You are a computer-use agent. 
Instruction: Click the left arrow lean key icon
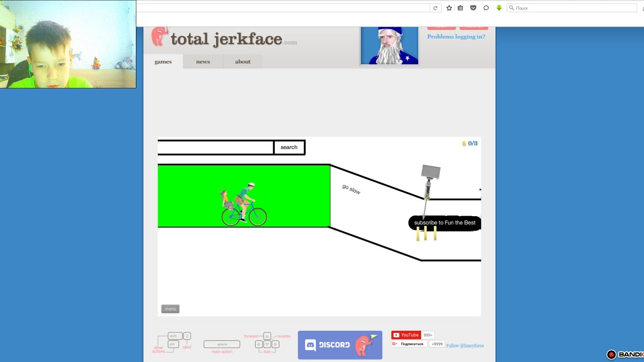click(259, 344)
